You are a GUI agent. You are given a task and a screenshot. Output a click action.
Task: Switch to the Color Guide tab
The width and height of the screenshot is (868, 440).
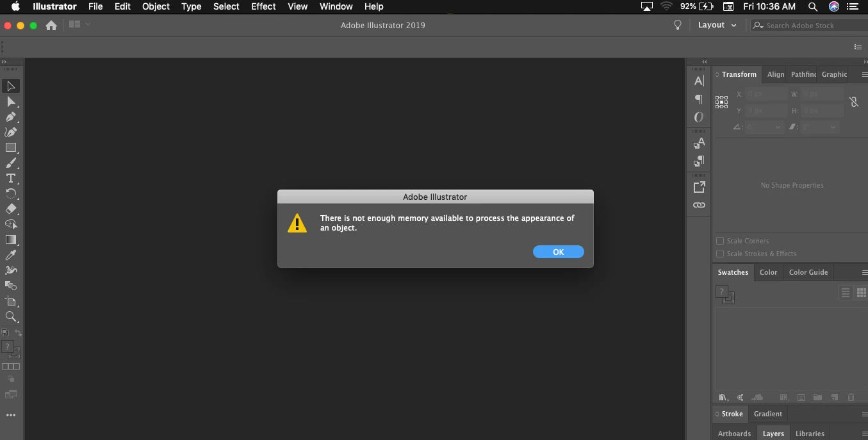pos(808,272)
